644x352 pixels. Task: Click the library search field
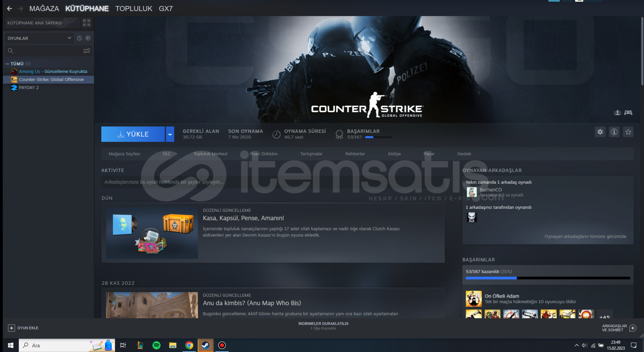[44, 51]
